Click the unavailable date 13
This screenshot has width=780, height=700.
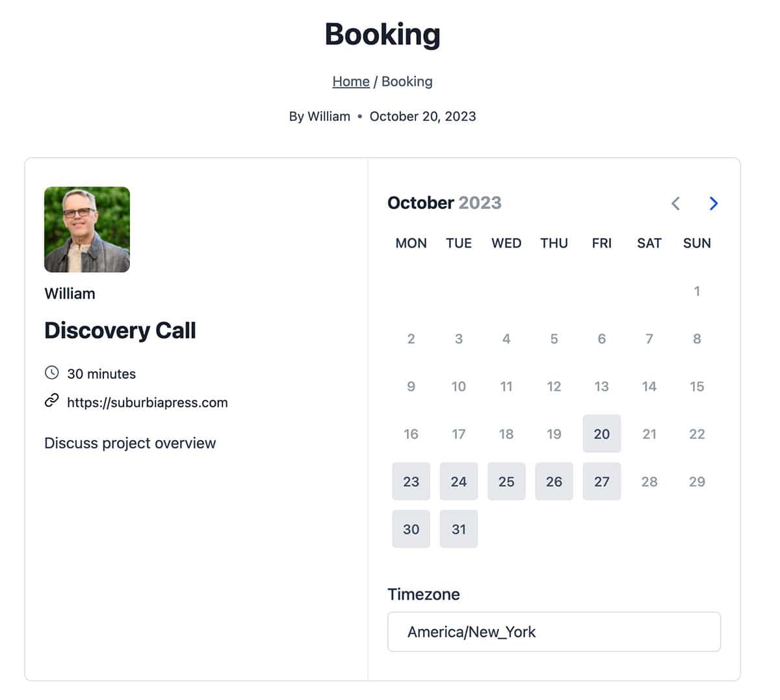(x=602, y=386)
